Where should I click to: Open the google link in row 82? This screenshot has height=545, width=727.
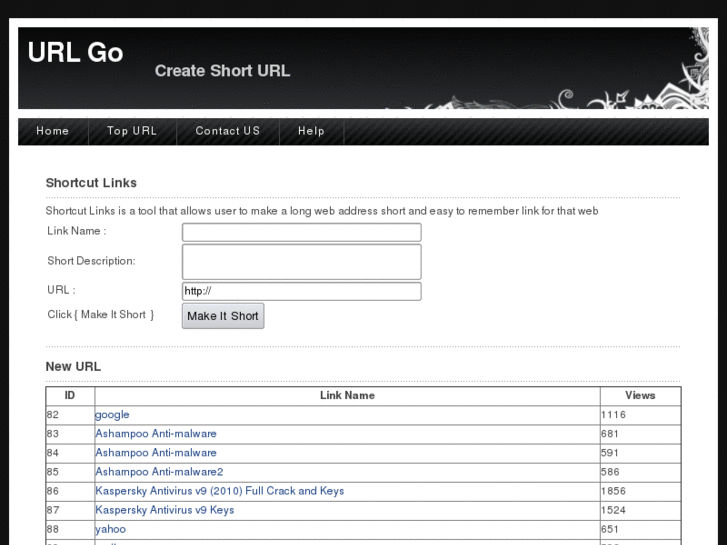[x=112, y=415]
